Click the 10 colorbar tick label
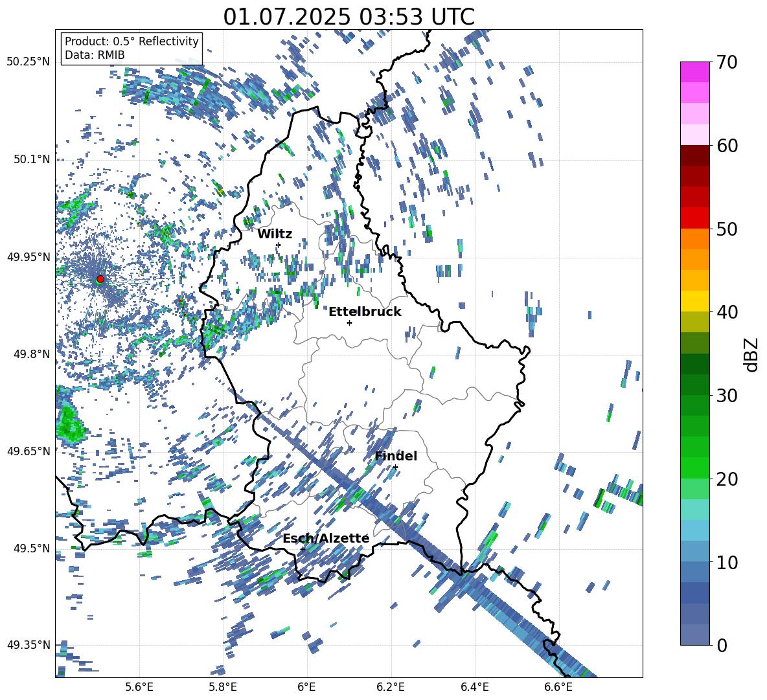 pos(726,562)
